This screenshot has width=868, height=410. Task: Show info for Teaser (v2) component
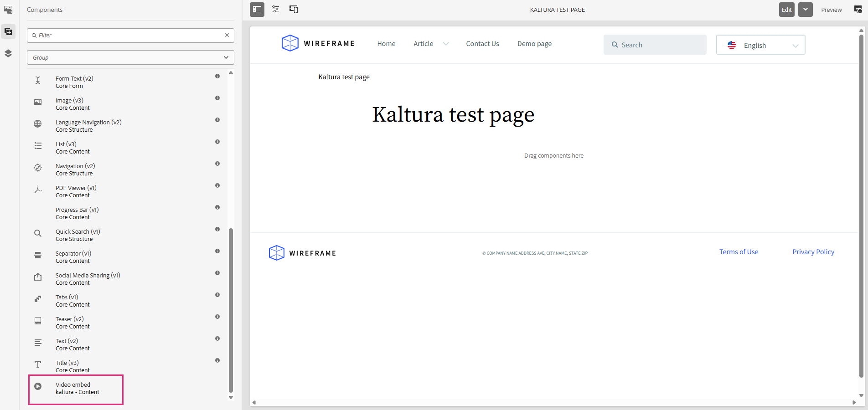(x=217, y=317)
